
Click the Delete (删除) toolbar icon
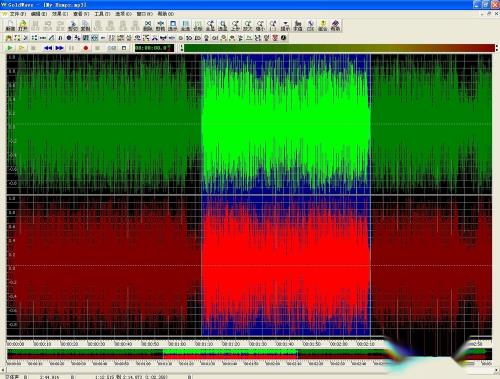pos(148,26)
